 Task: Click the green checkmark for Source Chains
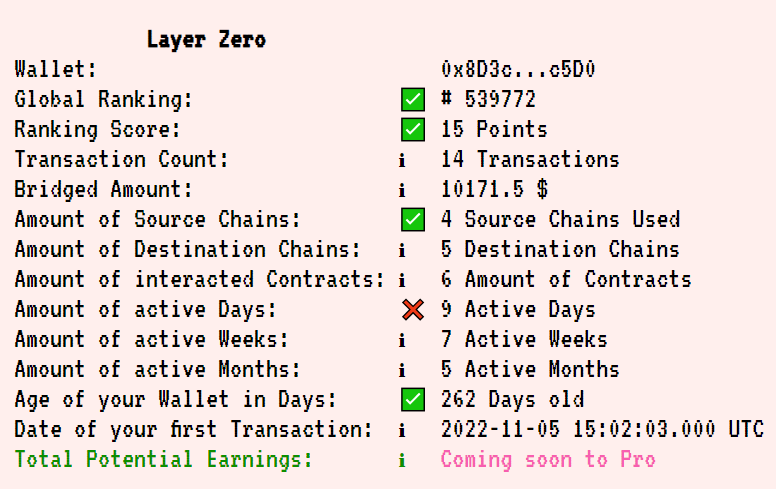pos(413,220)
